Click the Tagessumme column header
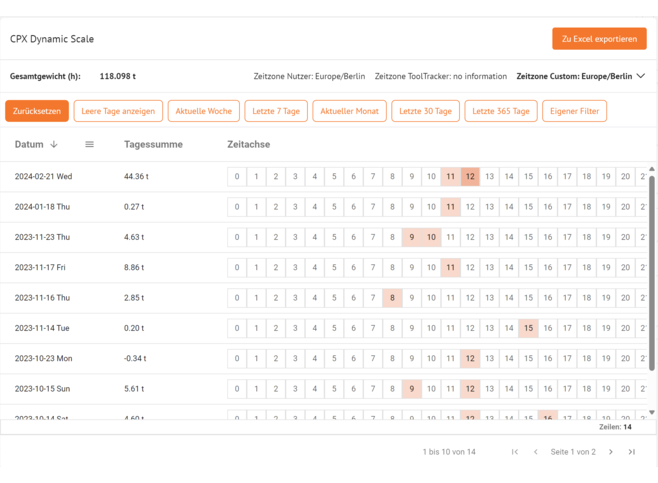The height and width of the screenshot is (483, 658). coord(153,144)
